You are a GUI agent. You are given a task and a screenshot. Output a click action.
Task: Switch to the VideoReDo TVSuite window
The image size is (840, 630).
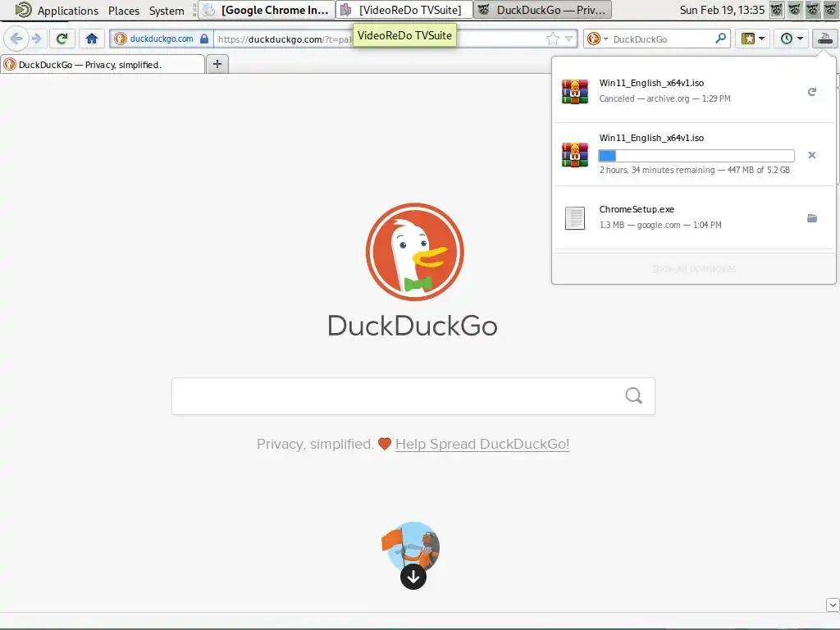(x=404, y=10)
